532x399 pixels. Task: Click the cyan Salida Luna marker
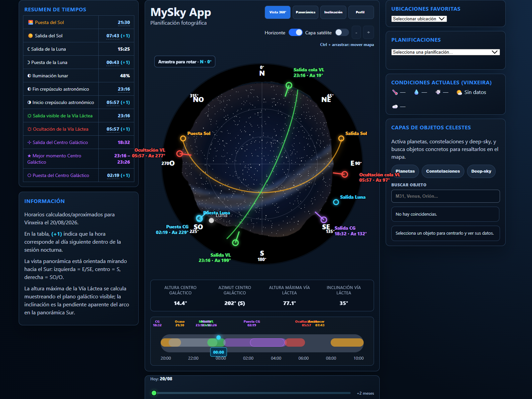[336, 202]
